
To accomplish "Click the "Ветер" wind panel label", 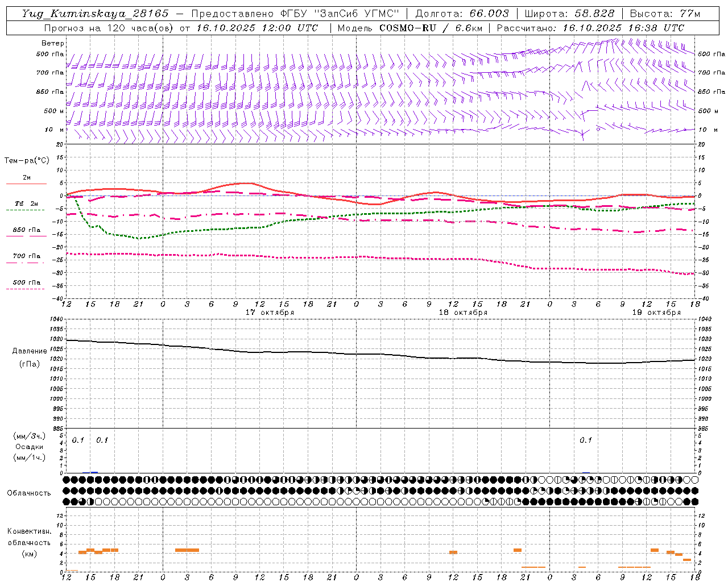I will 52,43.
